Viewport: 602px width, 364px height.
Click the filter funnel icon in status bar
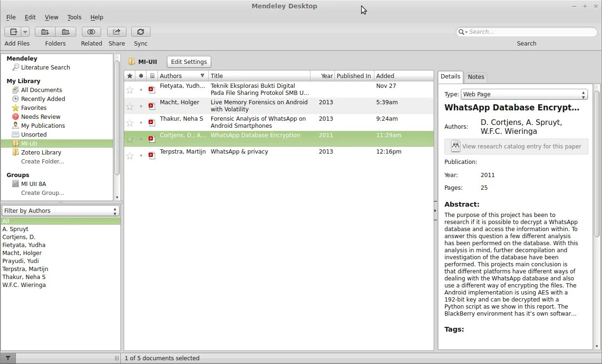(8, 358)
